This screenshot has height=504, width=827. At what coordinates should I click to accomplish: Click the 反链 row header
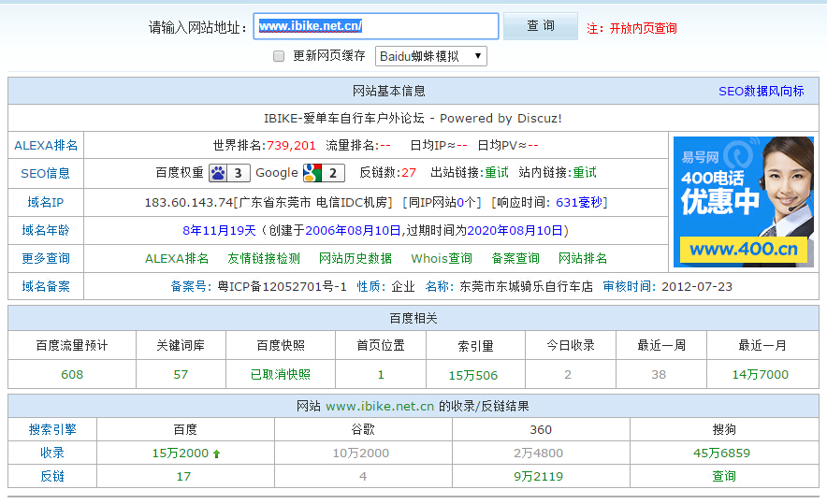[x=52, y=477]
